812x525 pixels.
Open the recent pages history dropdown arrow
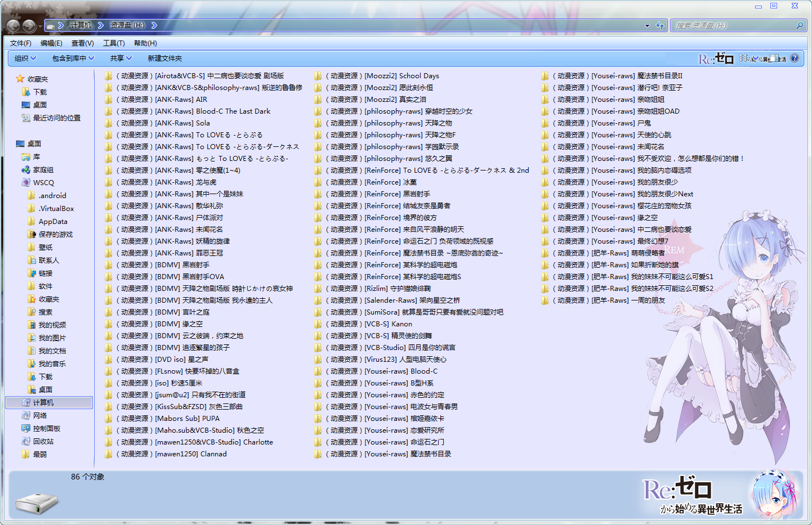40,26
